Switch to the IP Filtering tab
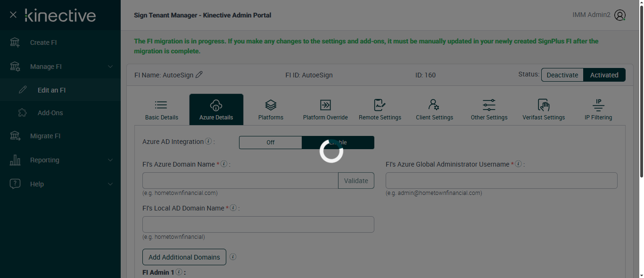The image size is (644, 278). (598, 110)
